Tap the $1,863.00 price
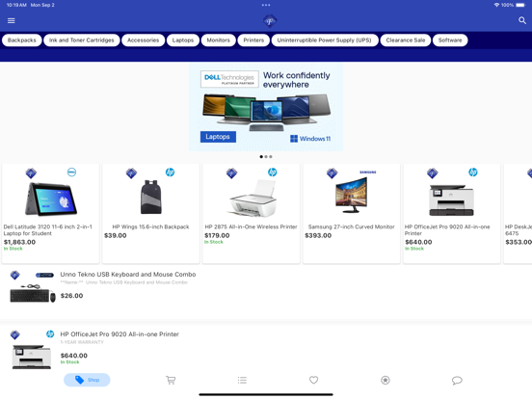Viewport: 532px width, 399px height. click(x=19, y=242)
